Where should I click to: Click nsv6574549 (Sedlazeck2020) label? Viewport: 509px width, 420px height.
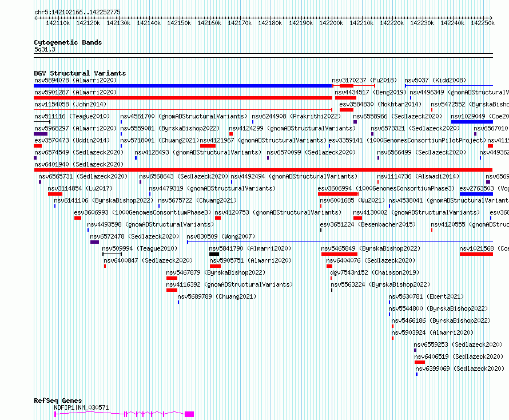coord(79,152)
